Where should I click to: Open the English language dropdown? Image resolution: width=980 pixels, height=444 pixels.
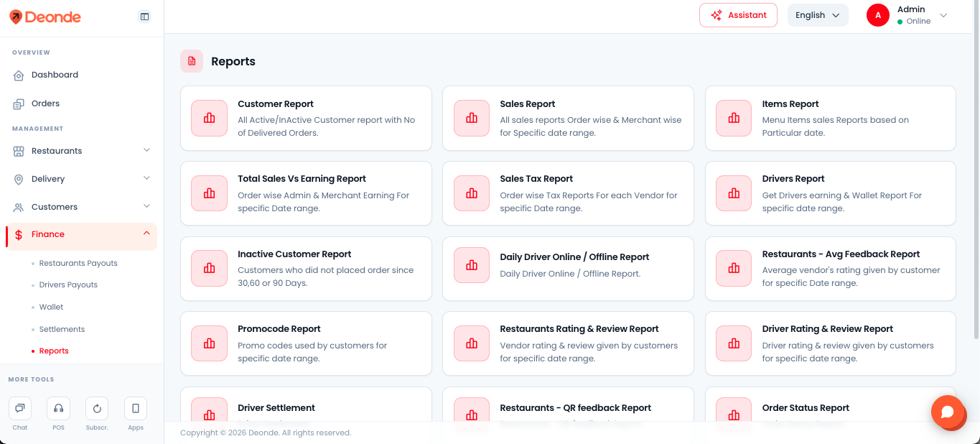coord(818,15)
